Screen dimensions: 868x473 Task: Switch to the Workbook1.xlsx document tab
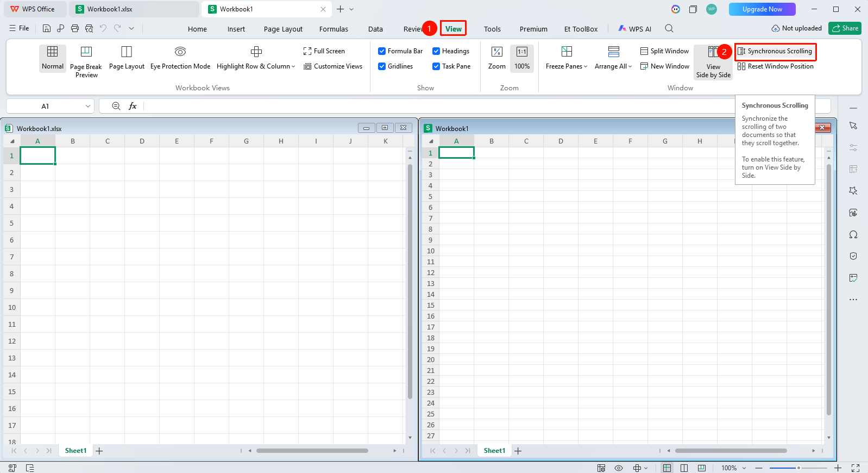[134, 9]
